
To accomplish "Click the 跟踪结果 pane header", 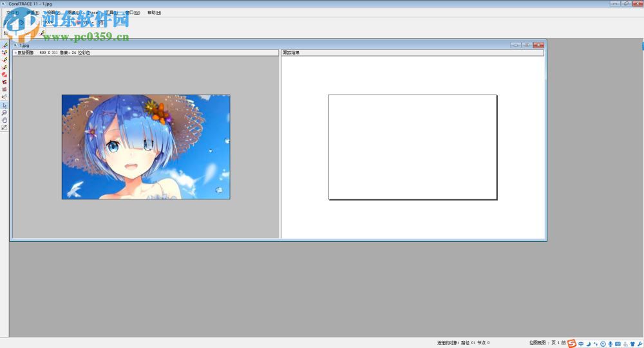I will click(x=412, y=53).
